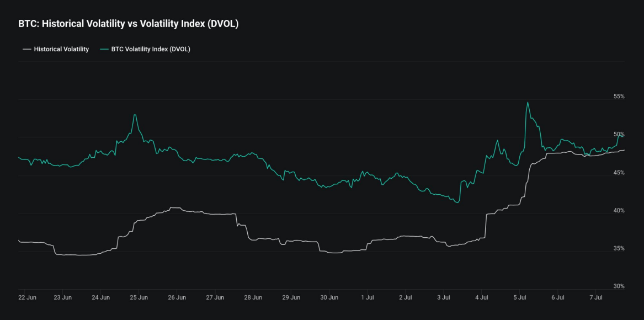Select the 35% y-axis tick label
The image size is (644, 320).
click(x=619, y=249)
